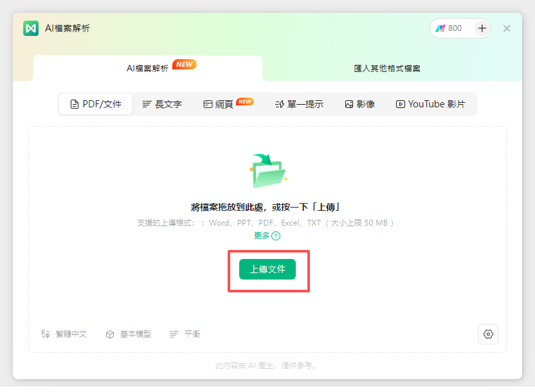This screenshot has height=392, width=535.
Task: Expand the 基本模型 model selector
Action: coord(129,334)
